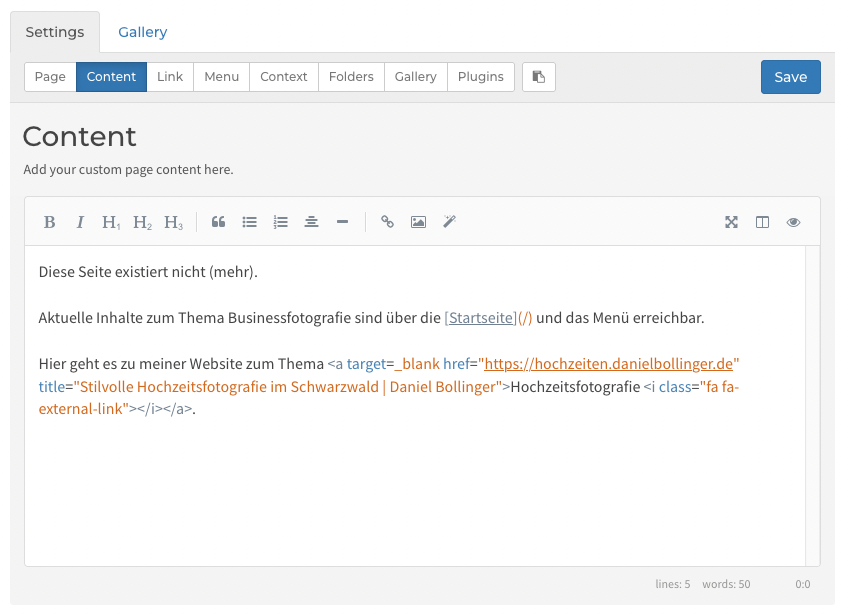Open the Settings tab
850x615 pixels.
[55, 32]
